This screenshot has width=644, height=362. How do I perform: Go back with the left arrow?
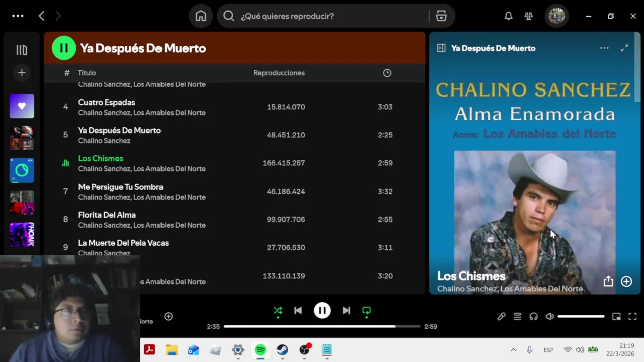coord(42,16)
